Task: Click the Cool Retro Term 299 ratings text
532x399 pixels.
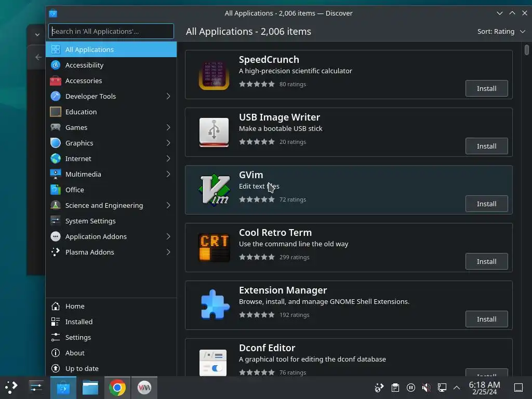Action: pos(294,257)
